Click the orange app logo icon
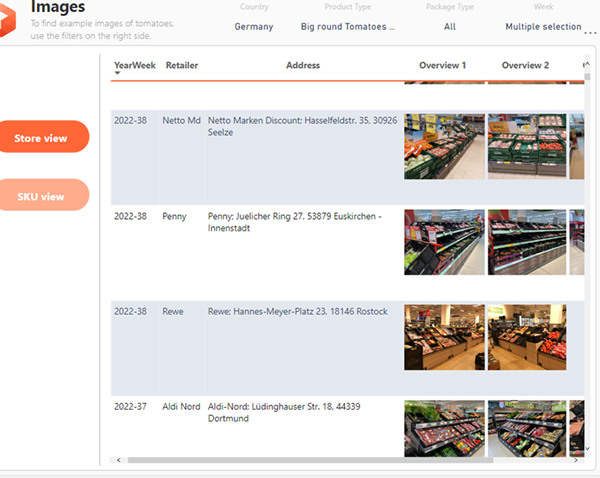The height and width of the screenshot is (478, 600). (12, 15)
